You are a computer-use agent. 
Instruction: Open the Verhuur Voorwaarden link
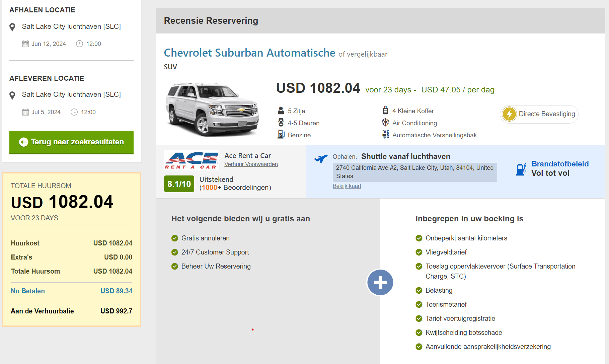tap(251, 164)
